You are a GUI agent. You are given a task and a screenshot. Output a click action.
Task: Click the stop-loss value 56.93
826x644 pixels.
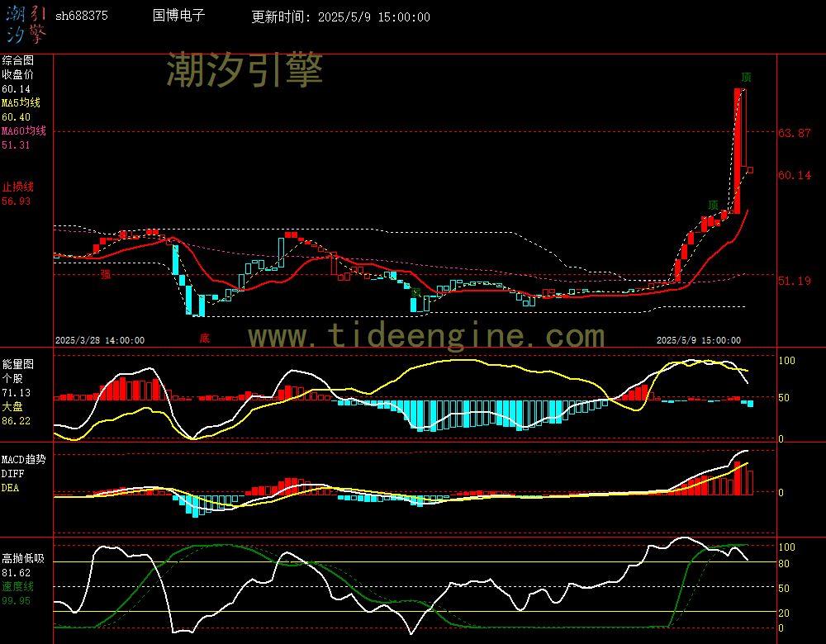[x=16, y=201]
